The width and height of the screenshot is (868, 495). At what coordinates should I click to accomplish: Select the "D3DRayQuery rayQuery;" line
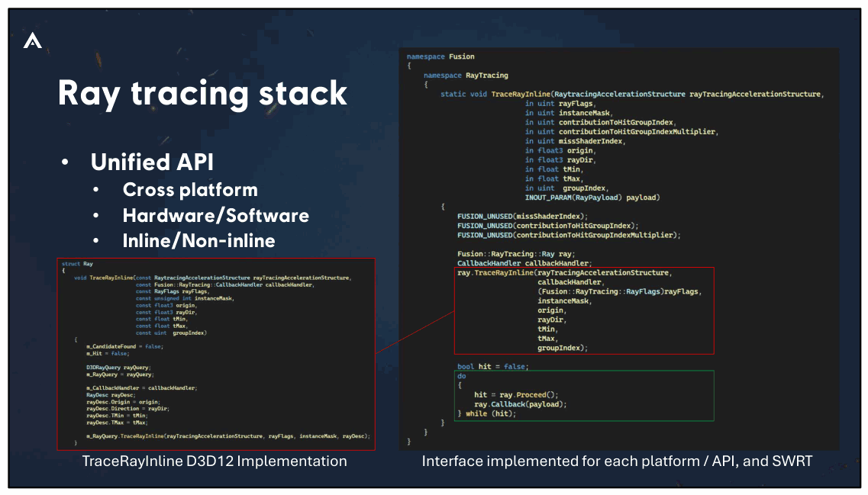click(x=118, y=367)
